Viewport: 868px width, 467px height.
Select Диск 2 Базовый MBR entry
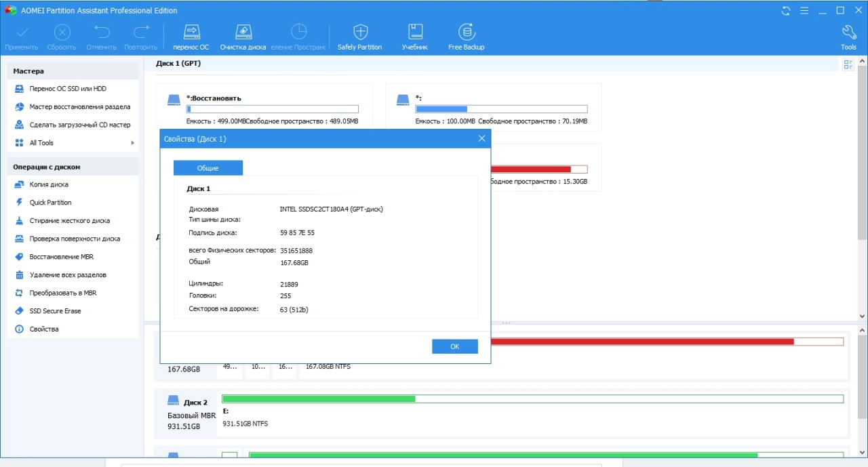[x=184, y=414]
